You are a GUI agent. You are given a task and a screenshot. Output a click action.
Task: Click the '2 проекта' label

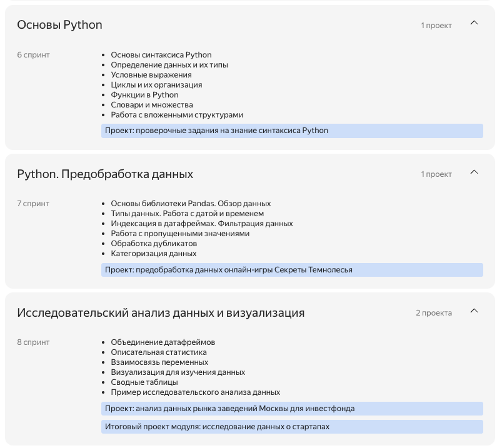(x=434, y=312)
